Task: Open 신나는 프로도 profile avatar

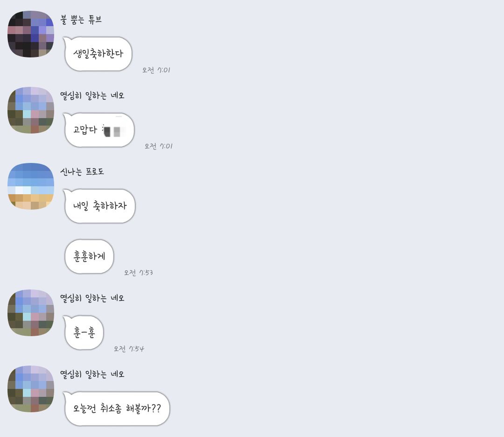Action: [x=31, y=186]
